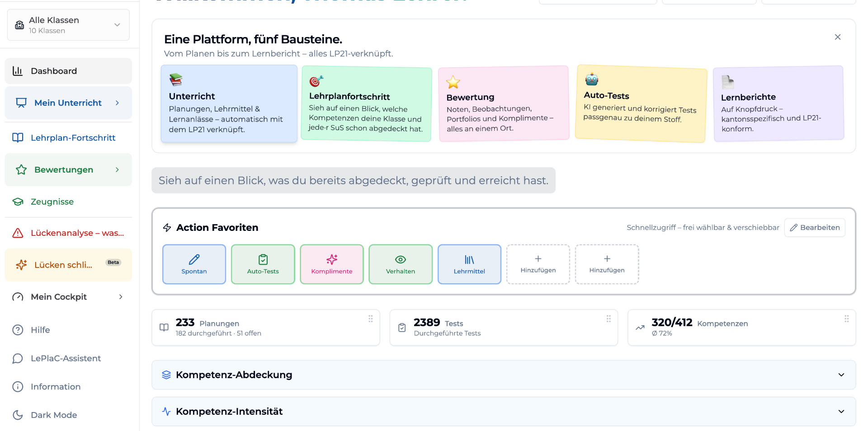Click the Bearbeiten button for Action Favoriten
Image resolution: width=868 pixels, height=431 pixels.
tap(815, 228)
